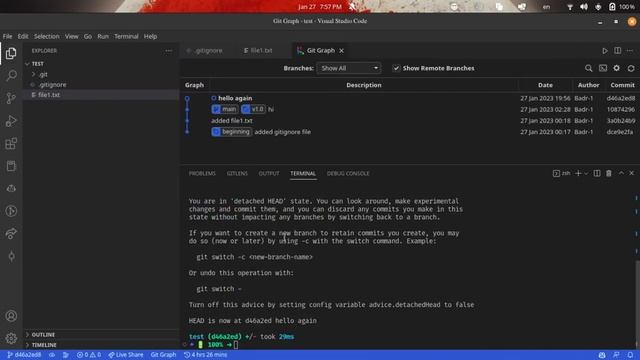The width and height of the screenshot is (640, 360).
Task: Click the d46a2ed8 branch indicator in status bar
Action: (x=24, y=355)
